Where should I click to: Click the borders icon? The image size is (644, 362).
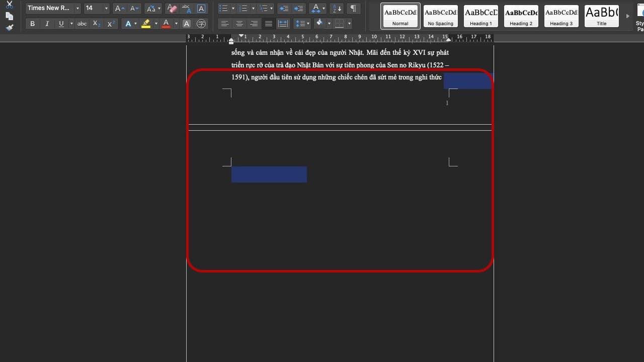pos(340,24)
